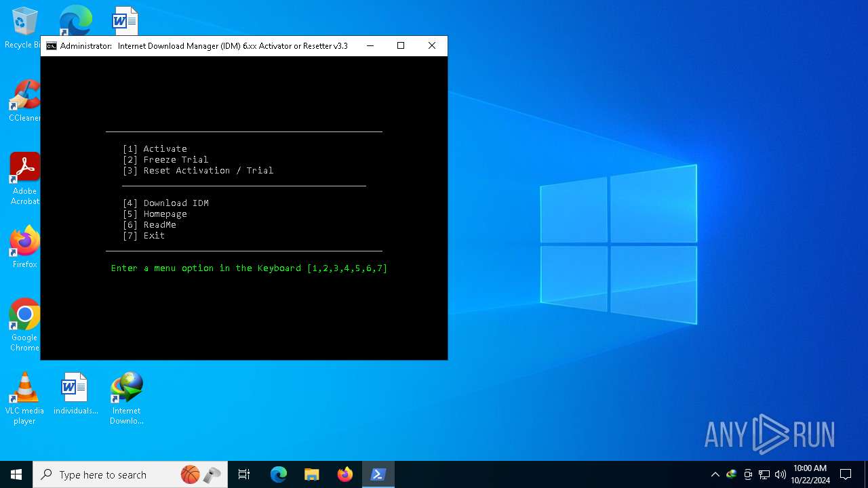The width and height of the screenshot is (868, 488).
Task: Click the console window title bar text
Action: tap(203, 46)
